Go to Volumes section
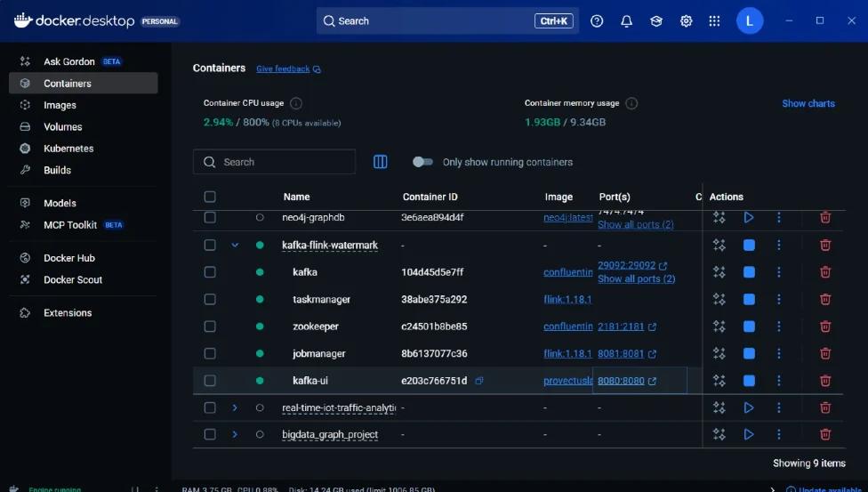The width and height of the screenshot is (868, 492). tap(83, 127)
